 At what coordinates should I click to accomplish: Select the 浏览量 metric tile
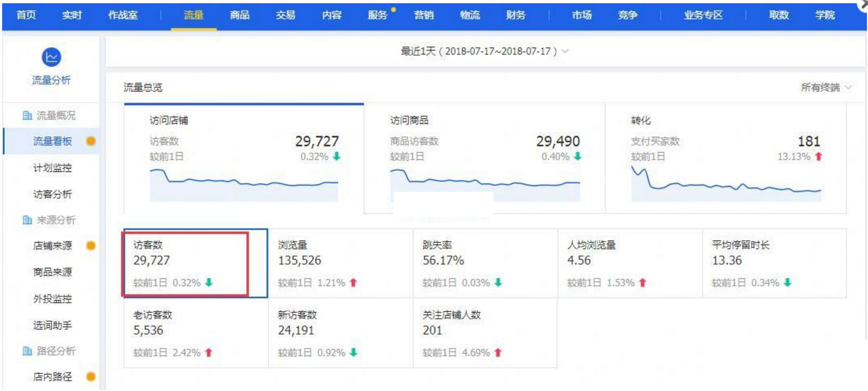coord(341,263)
